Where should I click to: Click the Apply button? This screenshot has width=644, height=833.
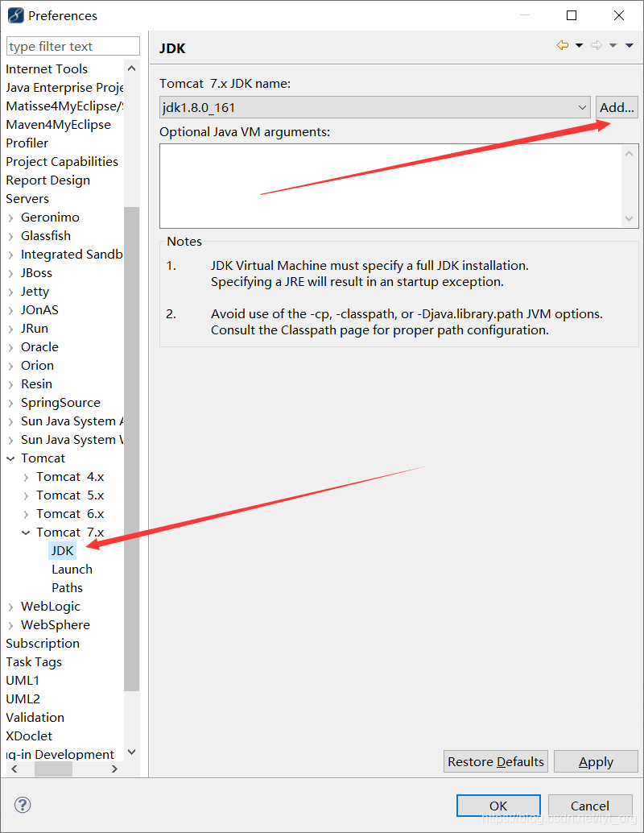click(596, 762)
